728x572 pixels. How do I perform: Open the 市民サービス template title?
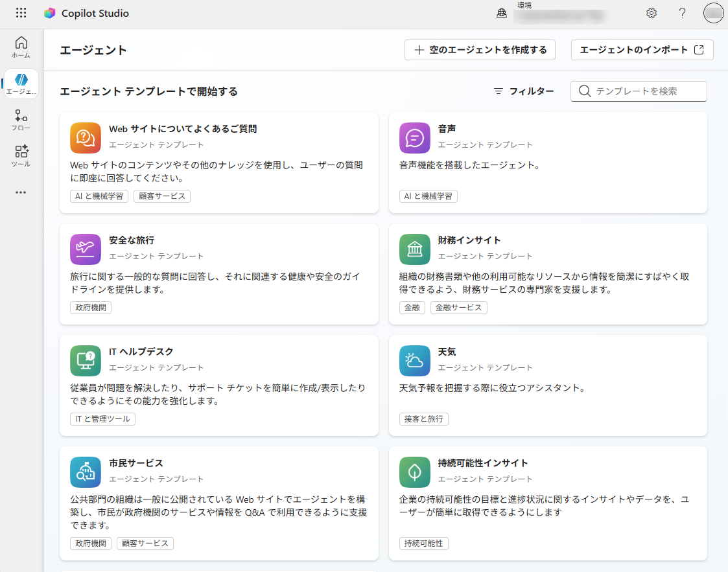[136, 463]
